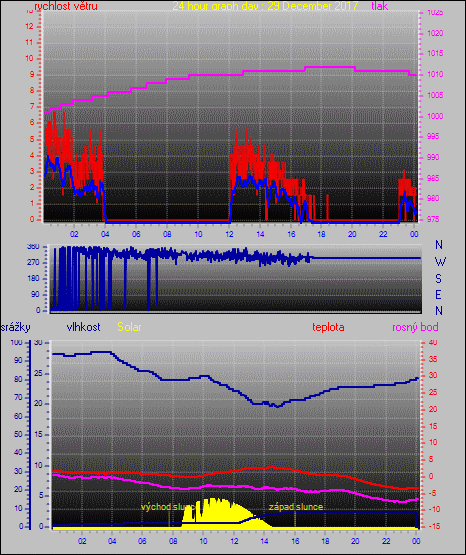The width and height of the screenshot is (466, 555).
Task: Click the 50 value on the srážky axis
Action: [x=18, y=434]
